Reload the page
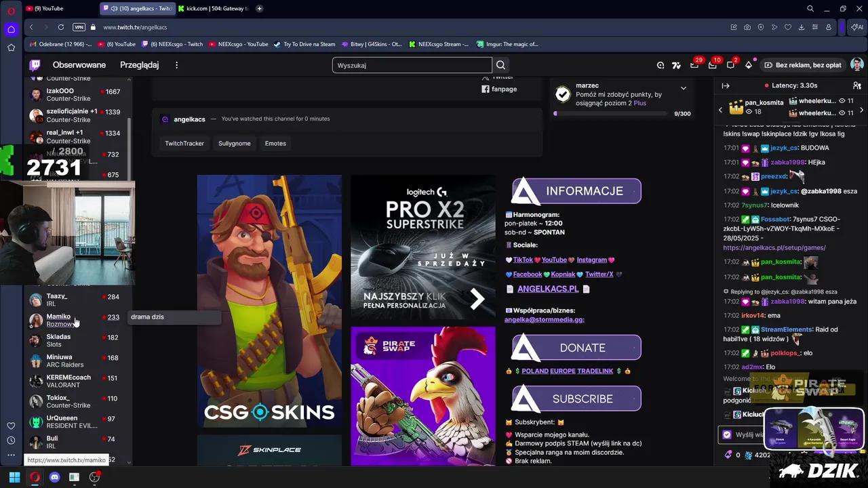The image size is (868, 488). 61,27
